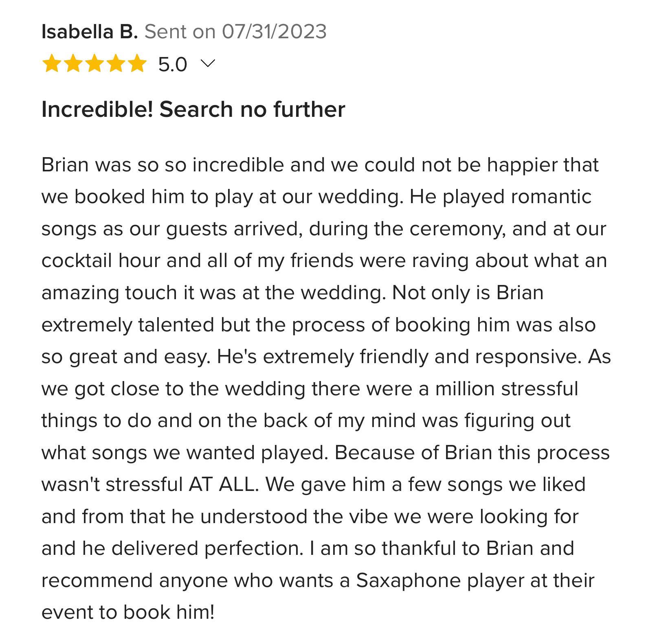The height and width of the screenshot is (644, 657).
Task: Click the fourth yellow rating star
Action: point(115,64)
